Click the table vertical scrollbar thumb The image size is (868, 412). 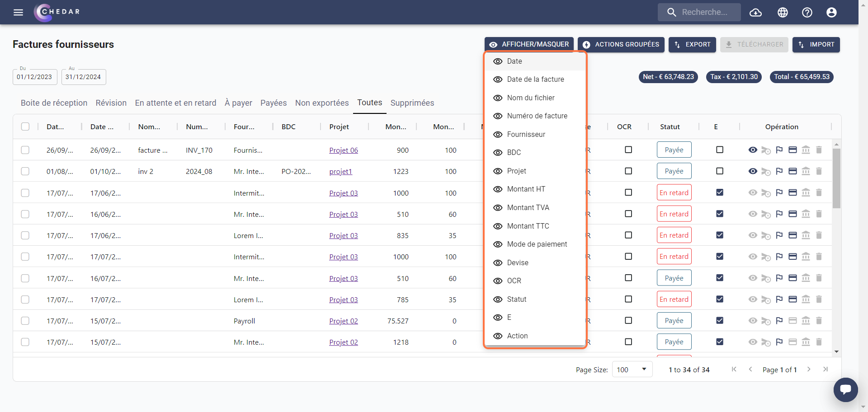pyautogui.click(x=837, y=178)
